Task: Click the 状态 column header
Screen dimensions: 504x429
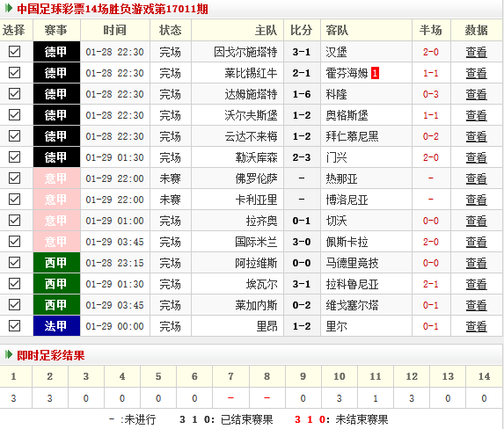Action: click(x=171, y=30)
